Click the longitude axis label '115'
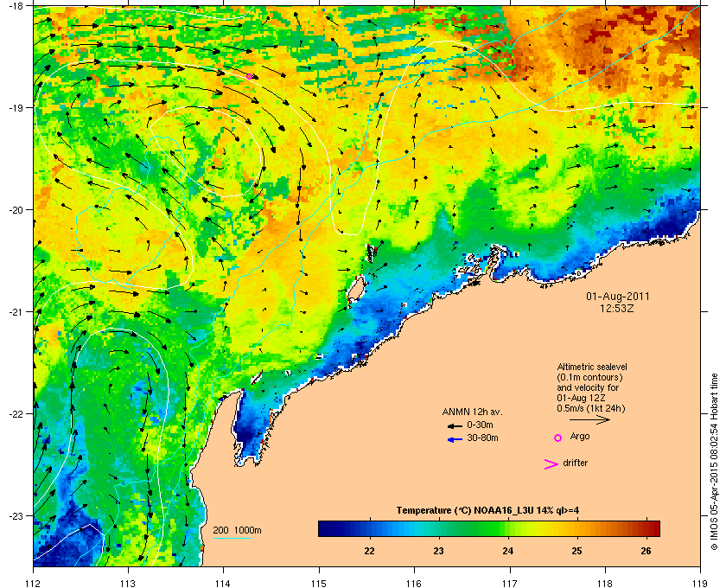The image size is (726, 588). tap(319, 584)
